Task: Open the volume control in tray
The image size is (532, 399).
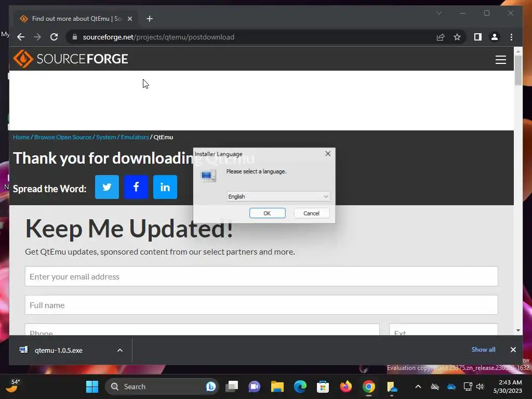Action: click(480, 387)
